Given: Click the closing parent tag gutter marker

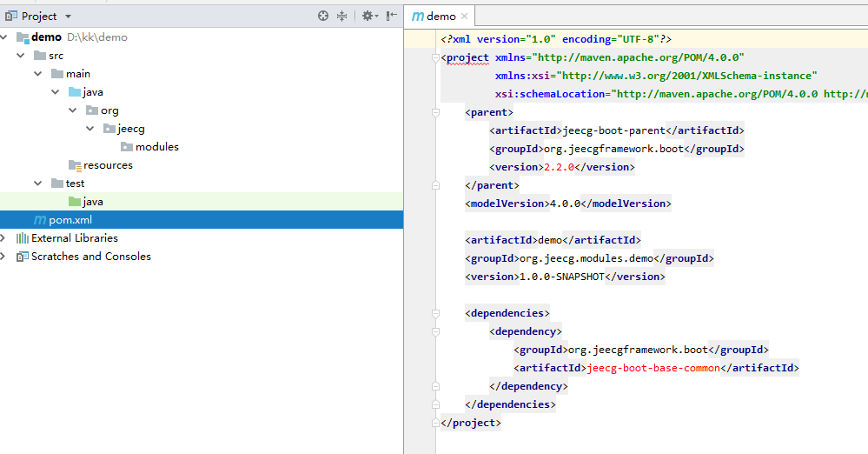Looking at the screenshot, I should coord(435,186).
